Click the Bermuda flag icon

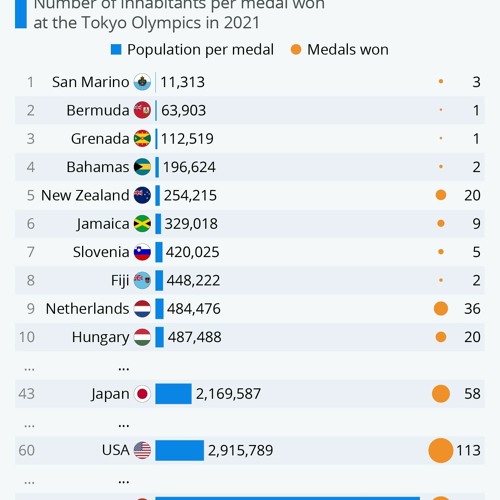pos(142,110)
